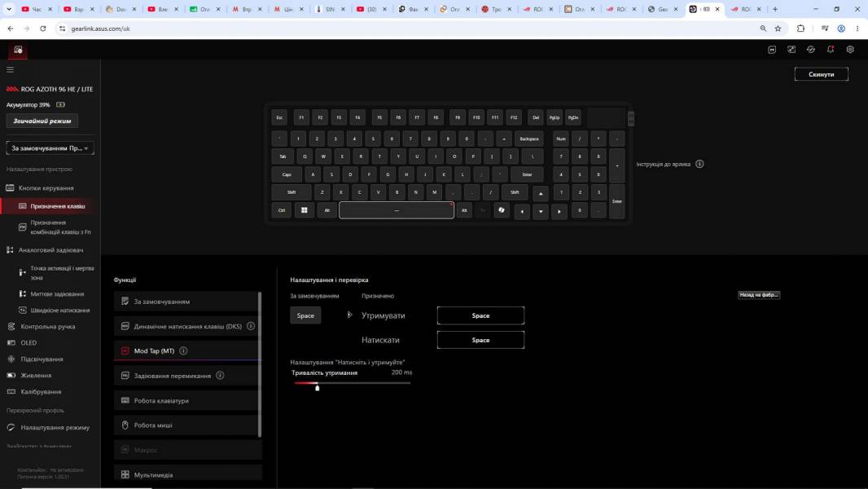
Task: Open the settings gear icon in the app header
Action: 850,49
